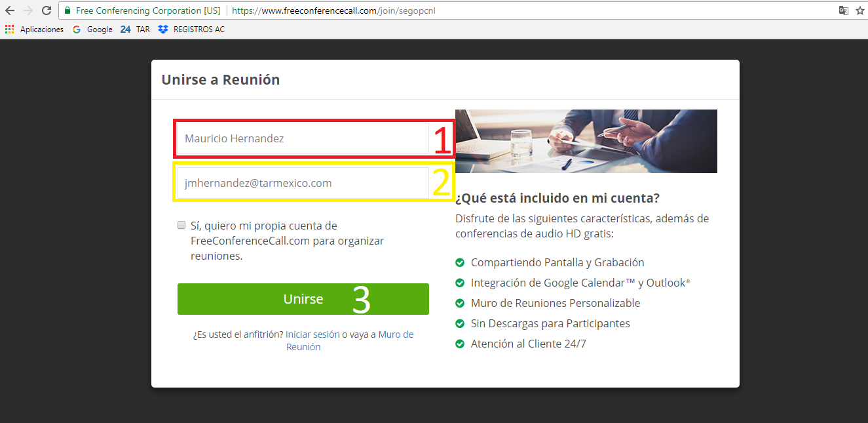Reload the page with refresh icon

46,10
